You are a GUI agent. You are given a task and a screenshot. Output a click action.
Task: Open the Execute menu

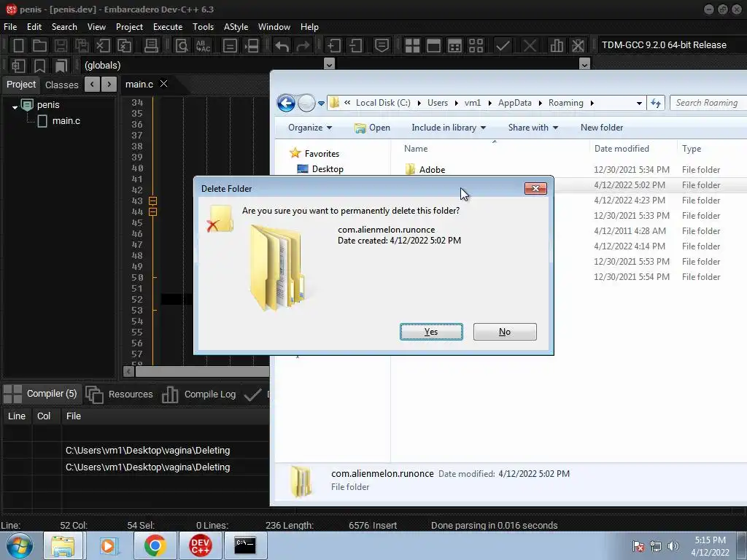168,27
